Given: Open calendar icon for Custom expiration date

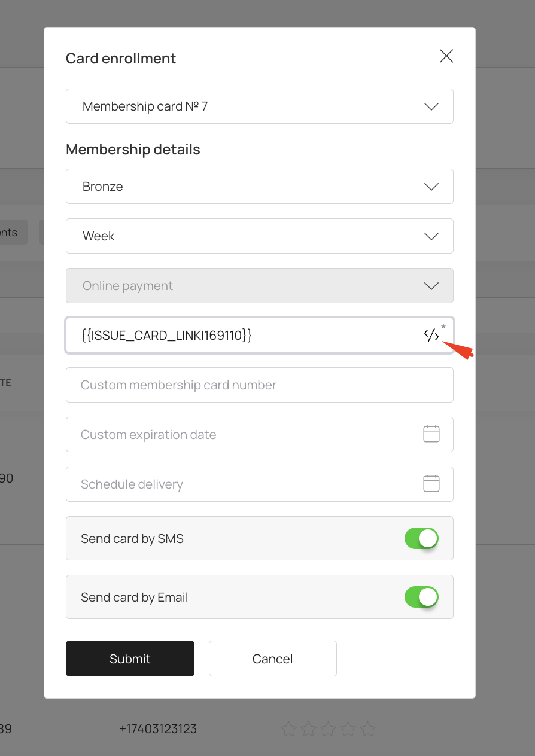Looking at the screenshot, I should point(431,434).
